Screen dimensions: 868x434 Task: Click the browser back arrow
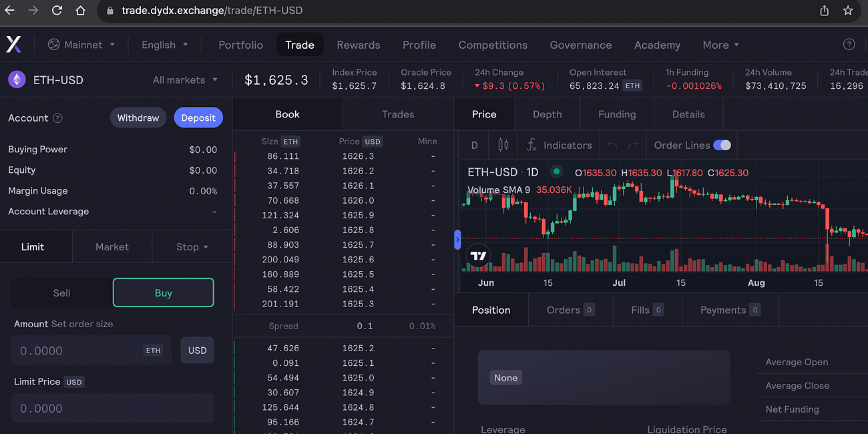(9, 11)
